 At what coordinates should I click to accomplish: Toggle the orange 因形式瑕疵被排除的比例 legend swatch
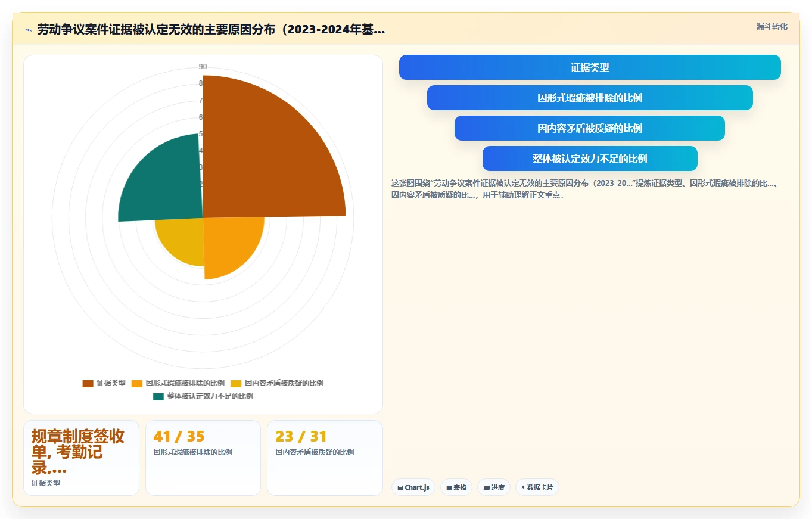137,383
